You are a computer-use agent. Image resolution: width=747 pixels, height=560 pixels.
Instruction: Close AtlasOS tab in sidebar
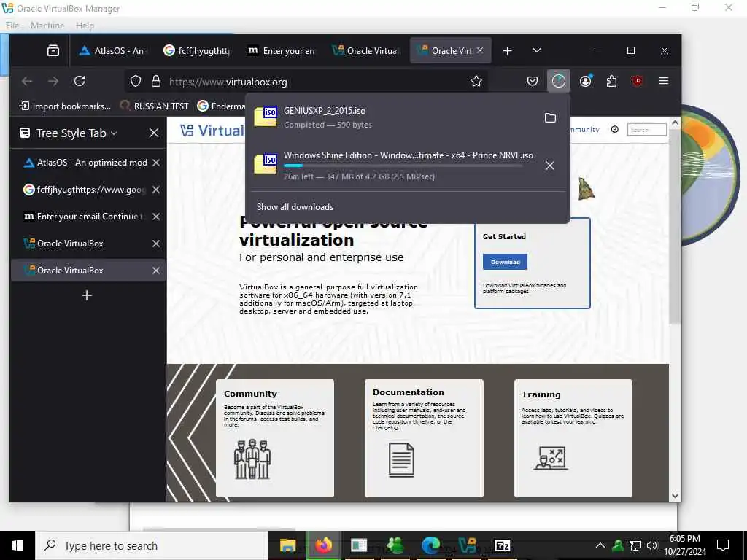[156, 163]
